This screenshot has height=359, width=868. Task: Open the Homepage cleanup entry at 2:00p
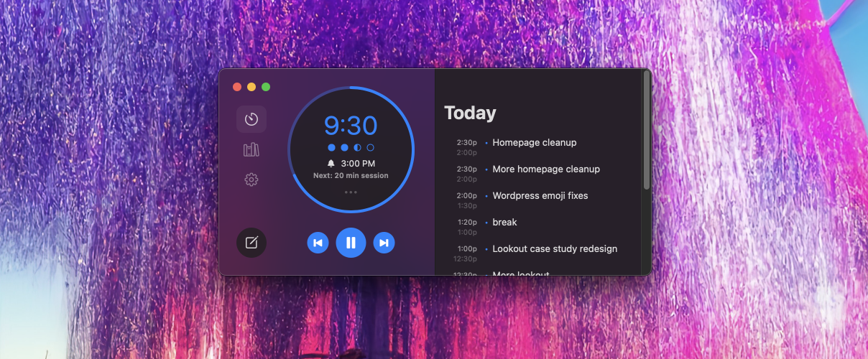(534, 143)
